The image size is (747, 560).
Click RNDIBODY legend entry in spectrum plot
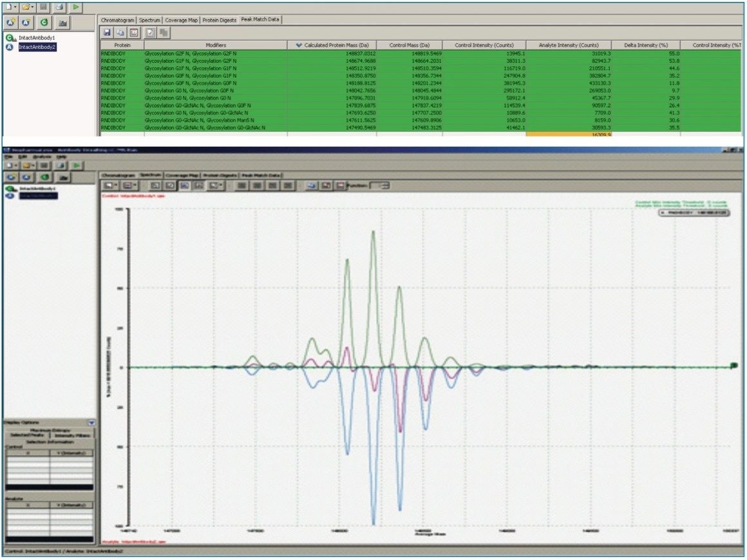click(x=694, y=213)
